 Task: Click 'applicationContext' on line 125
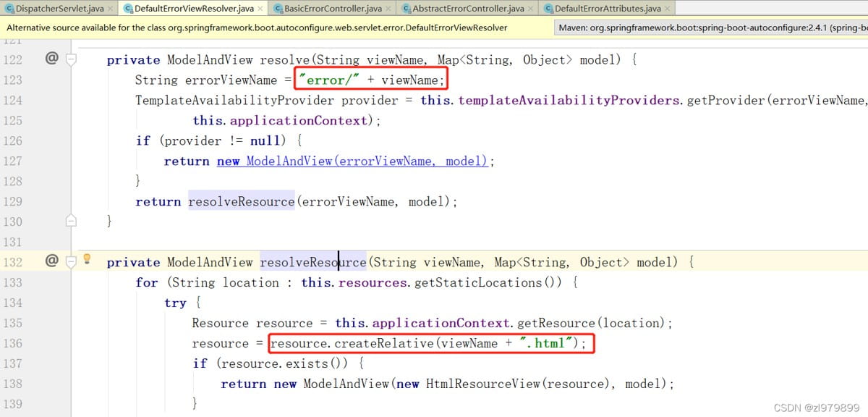click(299, 120)
